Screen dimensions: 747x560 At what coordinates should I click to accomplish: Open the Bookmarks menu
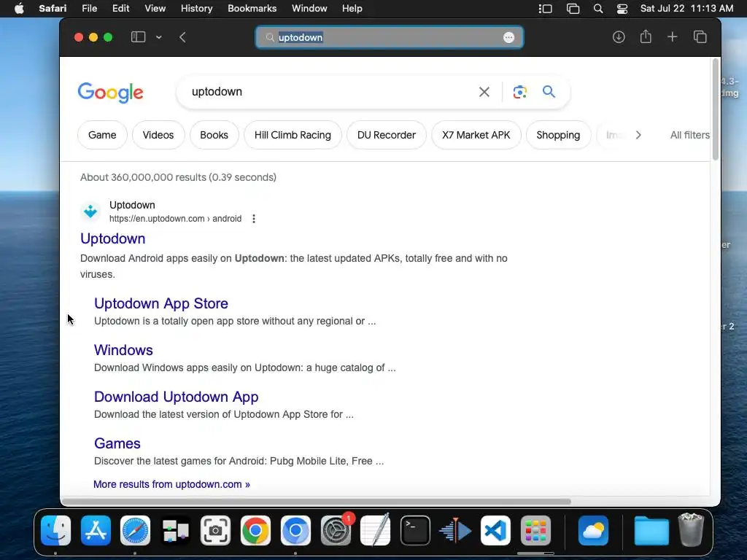coord(252,9)
